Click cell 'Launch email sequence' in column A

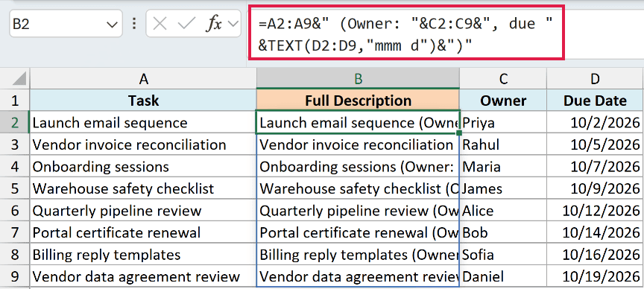143,122
